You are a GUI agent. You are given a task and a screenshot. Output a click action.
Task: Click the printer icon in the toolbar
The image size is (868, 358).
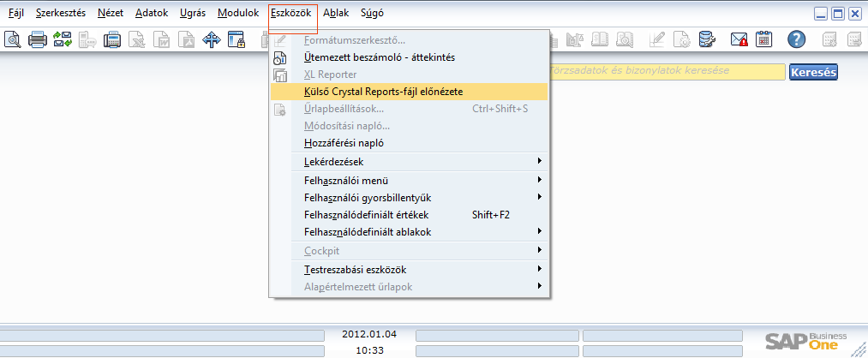(38, 39)
